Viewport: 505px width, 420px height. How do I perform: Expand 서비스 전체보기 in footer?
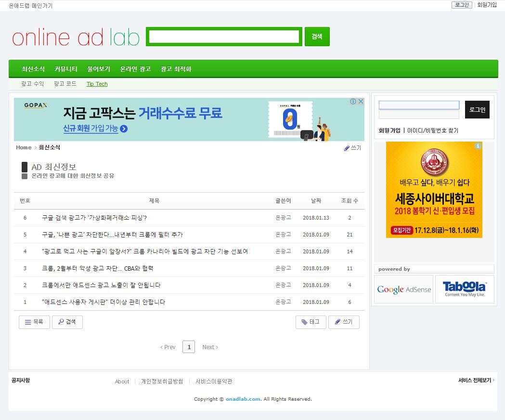pyautogui.click(x=476, y=381)
